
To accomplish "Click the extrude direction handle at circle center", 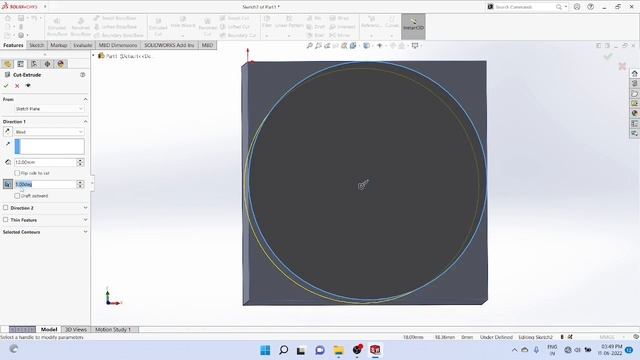I will (363, 184).
